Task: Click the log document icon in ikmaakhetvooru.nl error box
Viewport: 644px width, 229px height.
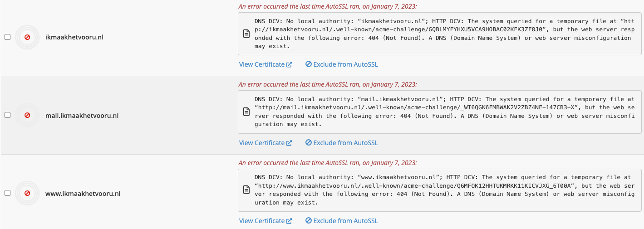Action: tap(246, 34)
